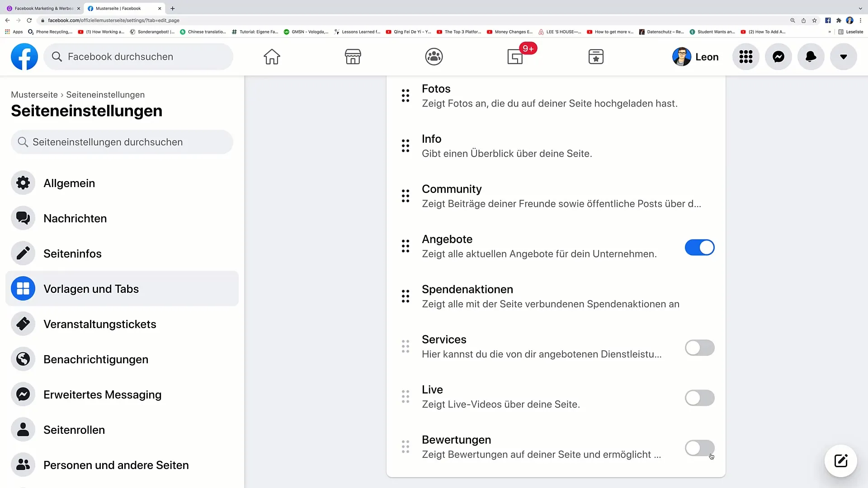Grab the drag handle beside Info
The height and width of the screenshot is (488, 868).
point(406,146)
